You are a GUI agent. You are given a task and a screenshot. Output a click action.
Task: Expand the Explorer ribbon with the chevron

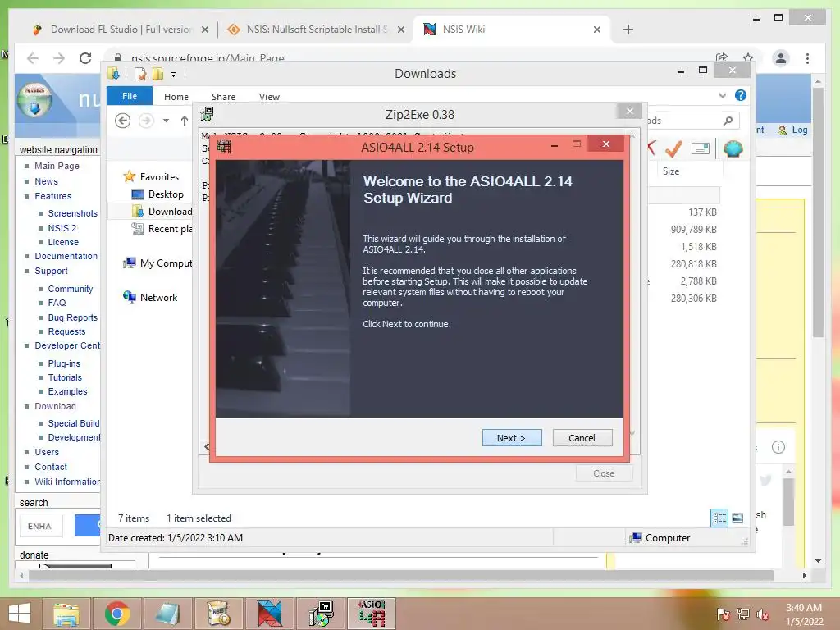[x=722, y=95]
